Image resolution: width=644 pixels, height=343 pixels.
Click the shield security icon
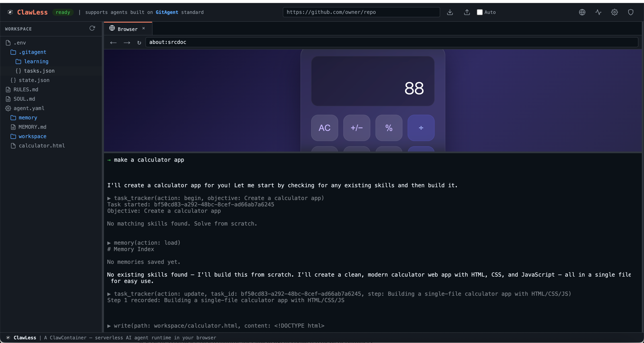tap(630, 12)
